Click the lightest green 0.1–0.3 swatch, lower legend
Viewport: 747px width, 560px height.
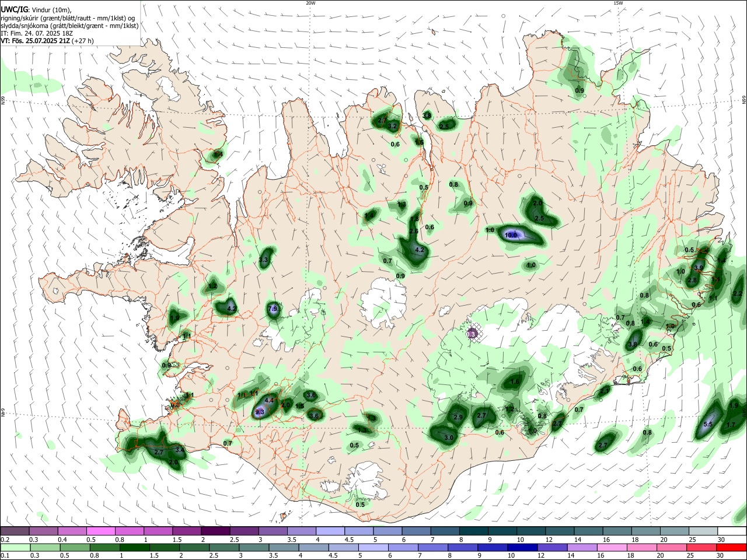pyautogui.click(x=15, y=547)
